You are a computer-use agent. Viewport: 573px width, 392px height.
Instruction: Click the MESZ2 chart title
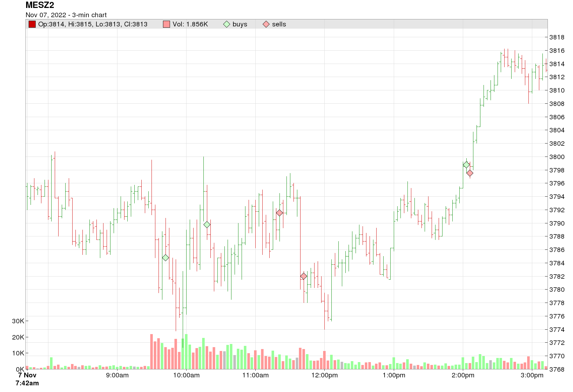point(40,5)
